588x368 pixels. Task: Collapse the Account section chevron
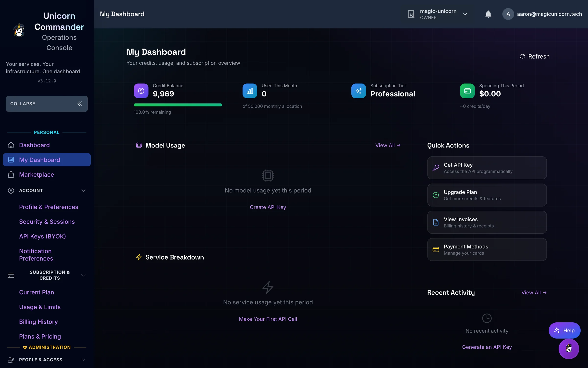[83, 191]
